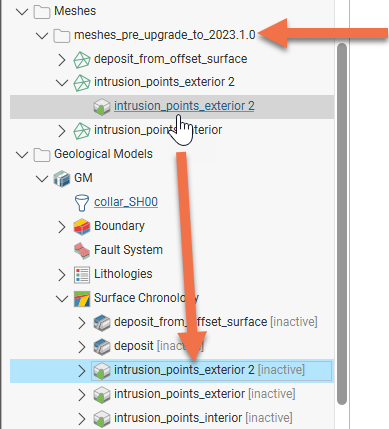Click the Lithologies list icon

82,275
